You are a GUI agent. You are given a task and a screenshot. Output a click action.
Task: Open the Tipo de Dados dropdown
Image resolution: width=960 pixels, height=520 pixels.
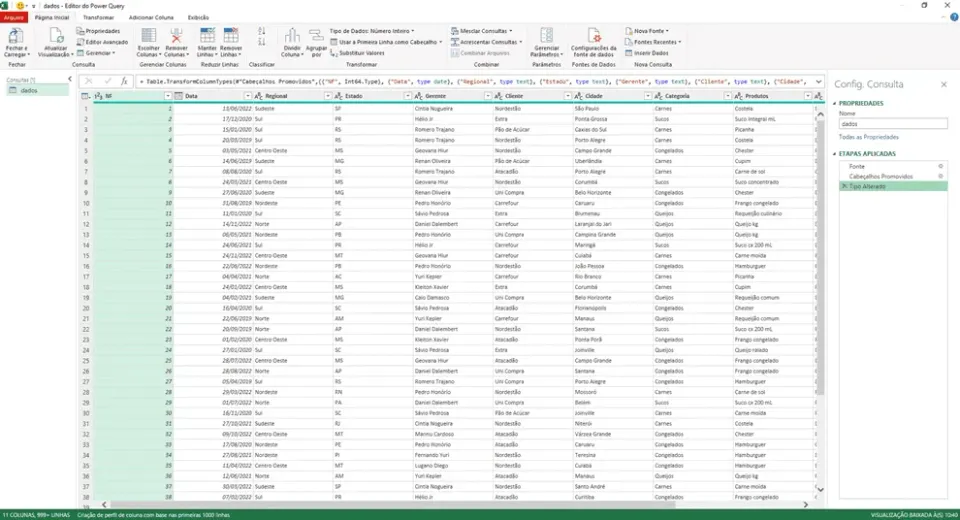[x=372, y=31]
